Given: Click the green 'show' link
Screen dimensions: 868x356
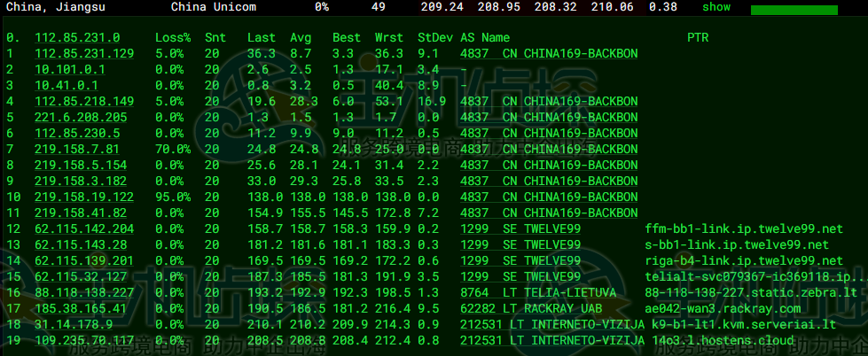Looking at the screenshot, I should (x=716, y=7).
